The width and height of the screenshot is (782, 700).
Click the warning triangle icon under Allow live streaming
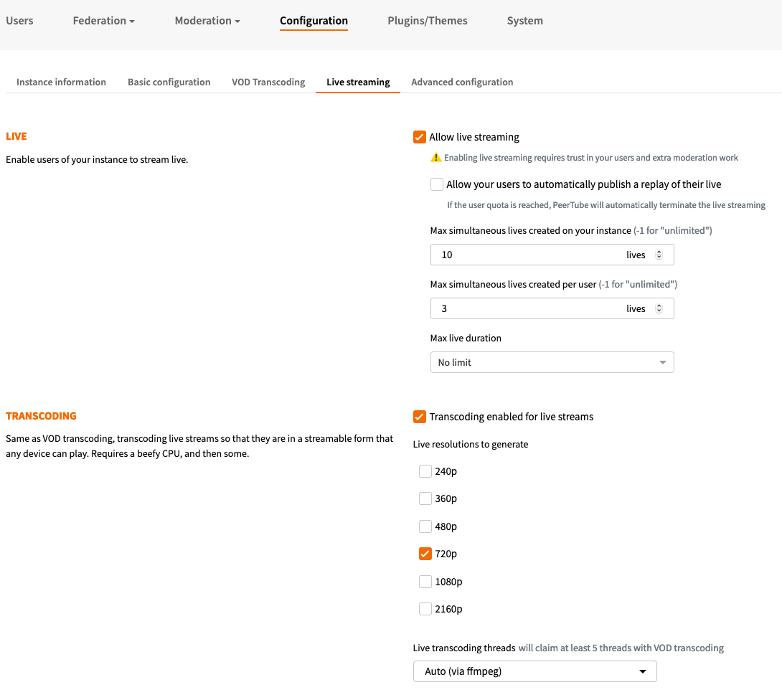(435, 158)
